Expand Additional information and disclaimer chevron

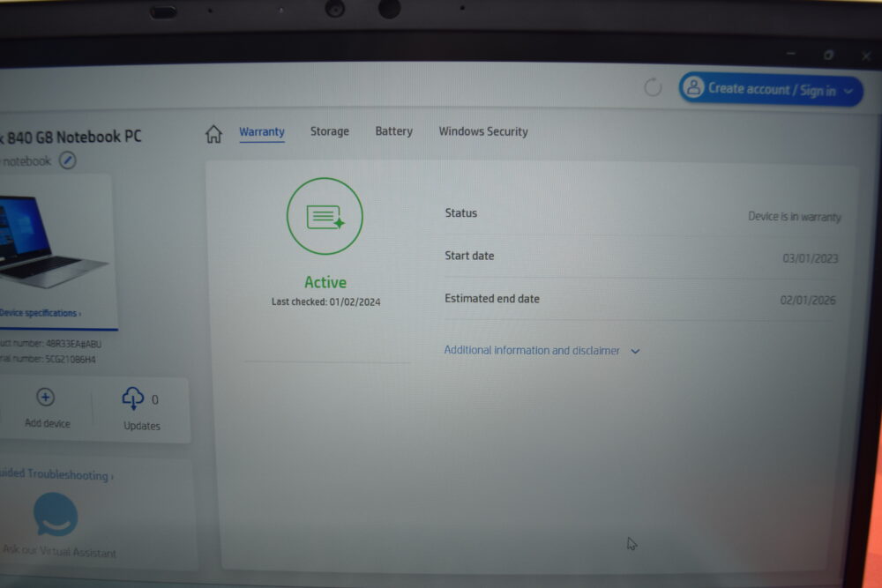click(635, 352)
